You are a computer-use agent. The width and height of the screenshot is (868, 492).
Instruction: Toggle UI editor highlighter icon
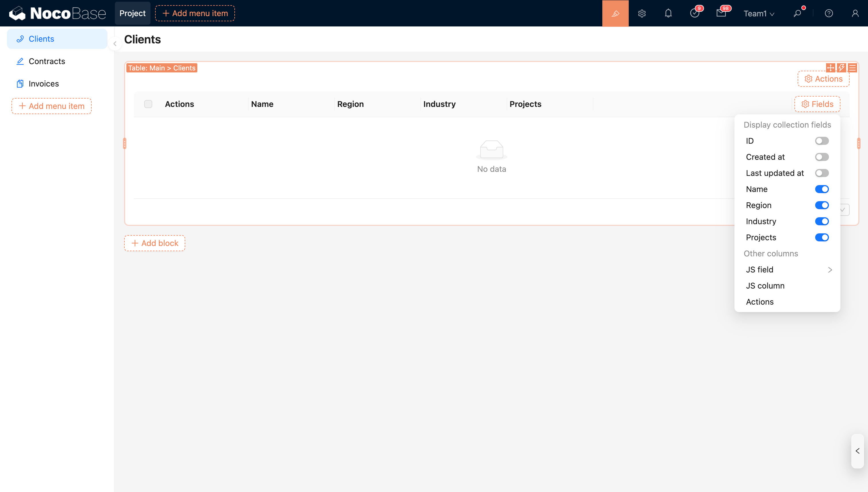pos(615,13)
